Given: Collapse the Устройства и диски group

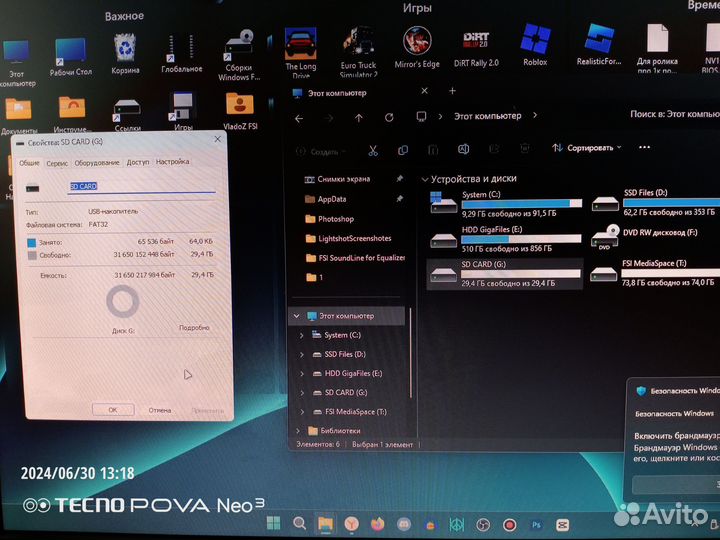Looking at the screenshot, I should pos(426,179).
